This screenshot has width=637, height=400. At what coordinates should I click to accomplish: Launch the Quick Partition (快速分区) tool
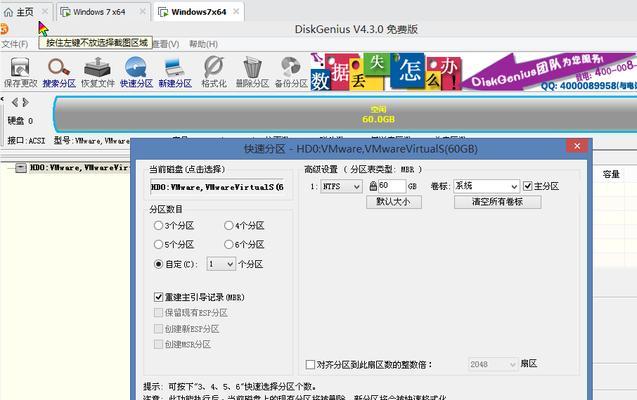pyautogui.click(x=136, y=72)
